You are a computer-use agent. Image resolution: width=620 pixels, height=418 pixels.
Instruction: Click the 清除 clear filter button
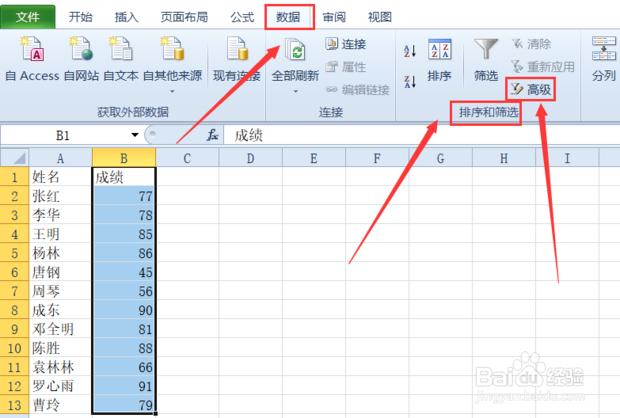pyautogui.click(x=531, y=44)
